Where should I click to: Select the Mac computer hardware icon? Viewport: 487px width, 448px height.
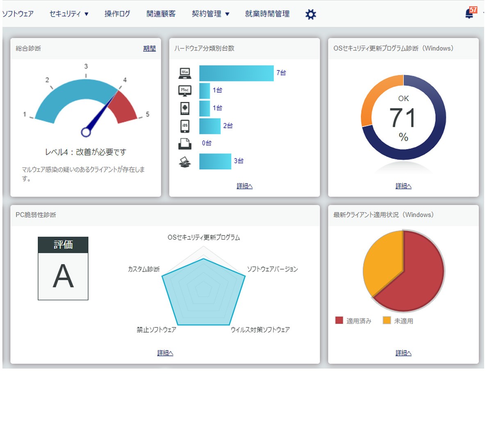(x=185, y=91)
